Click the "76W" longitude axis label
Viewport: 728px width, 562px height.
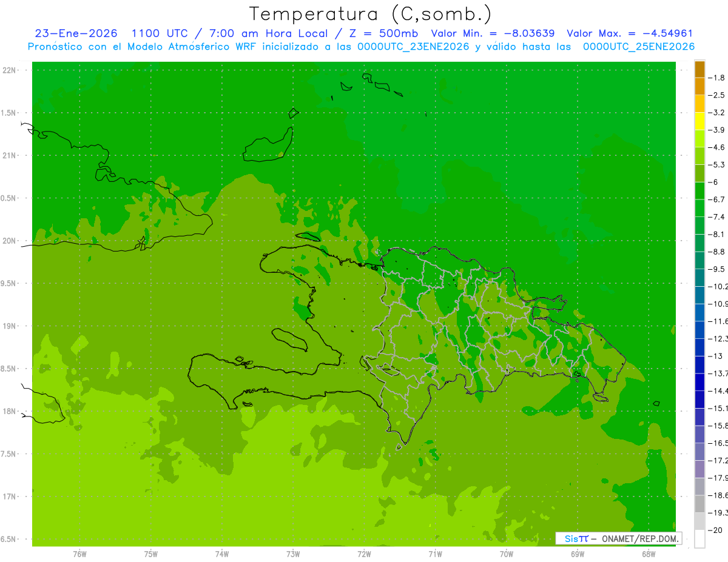tap(79, 554)
